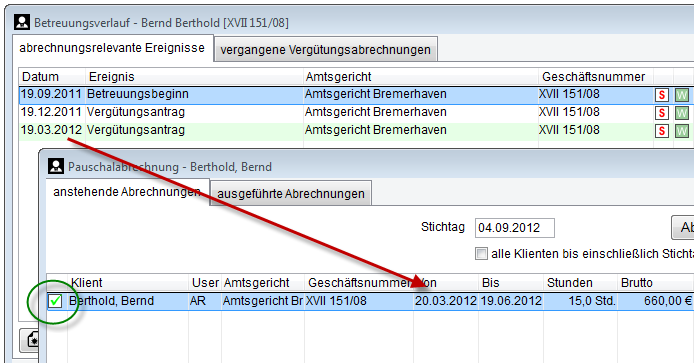The height and width of the screenshot is (363, 694).
Task: Click 'Amtsgericht Bremerhaven' in Betreuungsbeginn row
Action: tap(420, 94)
